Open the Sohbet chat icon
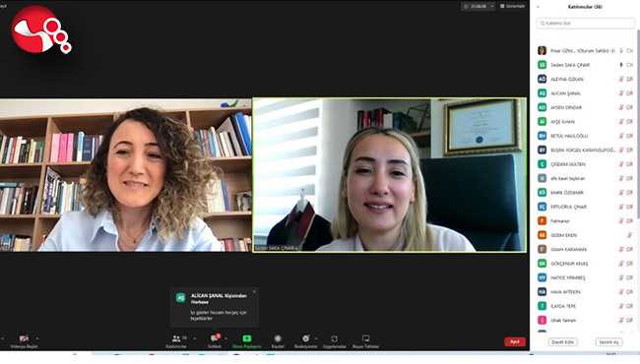The height and width of the screenshot is (364, 640). (x=215, y=338)
